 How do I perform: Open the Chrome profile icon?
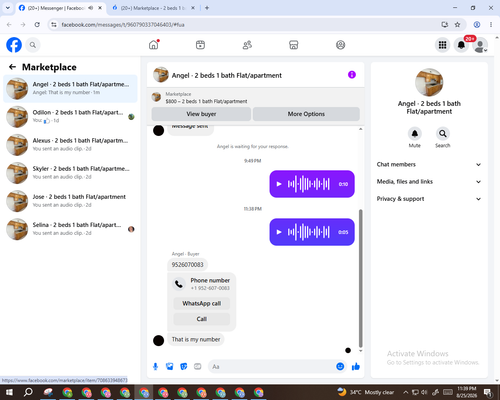point(477,25)
